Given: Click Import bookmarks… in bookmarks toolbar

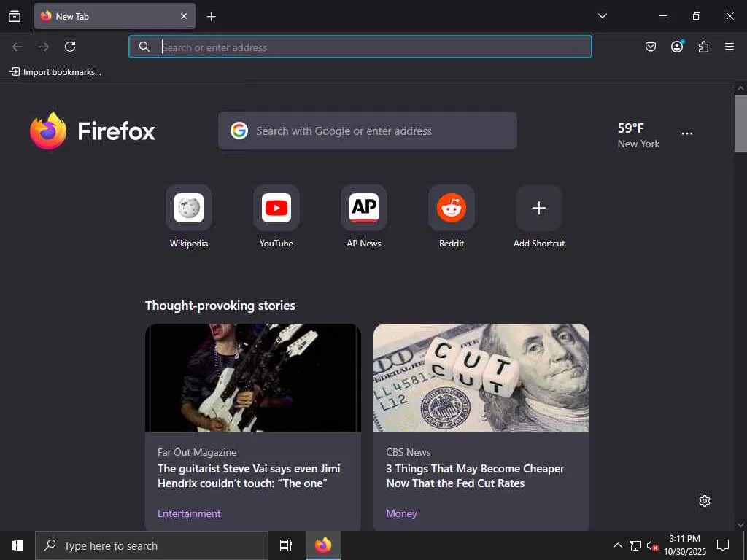Looking at the screenshot, I should point(55,72).
